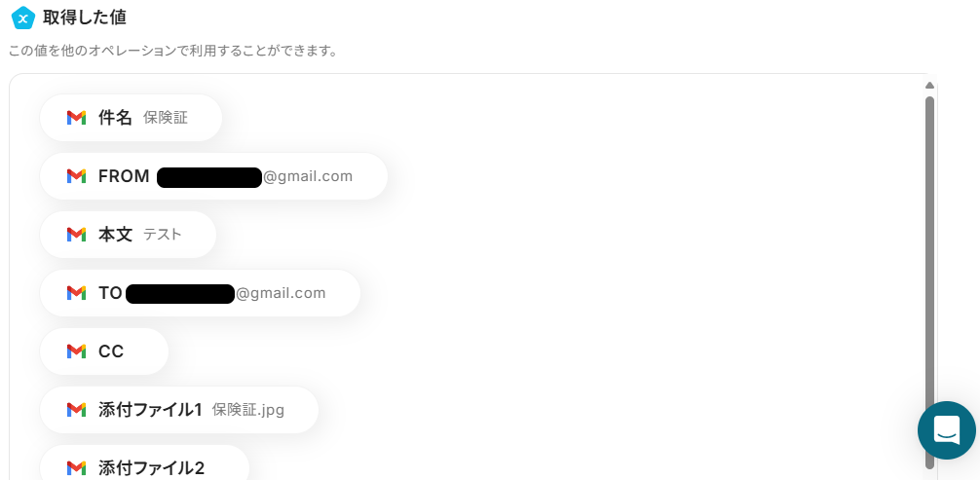Select the 件名 保険証 value pill
The height and width of the screenshot is (480, 980).
point(132,118)
